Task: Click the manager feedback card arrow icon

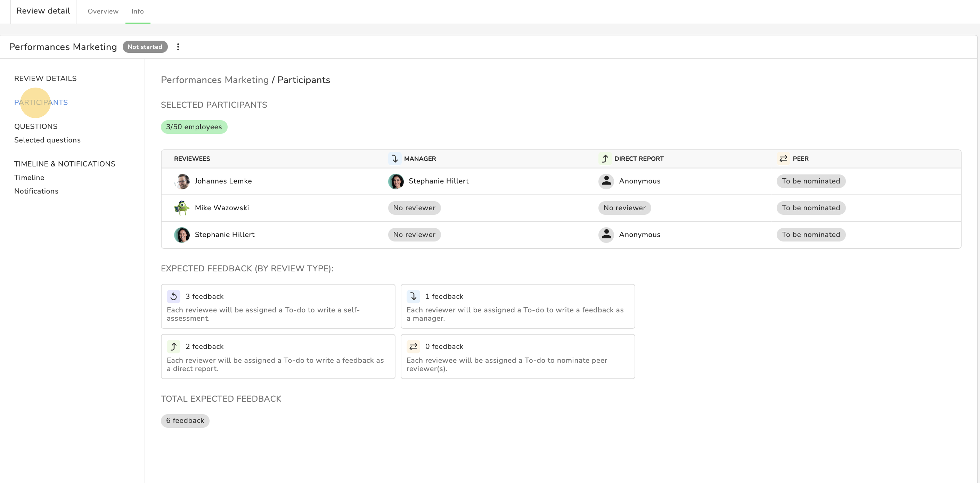Action: [x=413, y=296]
